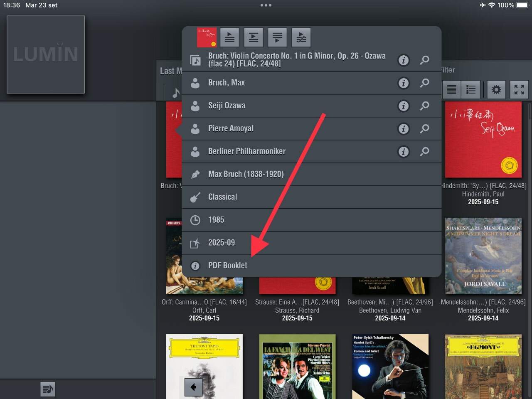Open the settings gear
Image resolution: width=532 pixels, height=399 pixels.
point(496,89)
